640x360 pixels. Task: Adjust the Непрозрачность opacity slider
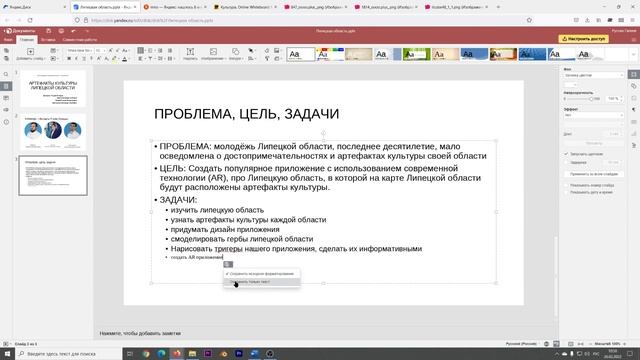(x=590, y=99)
